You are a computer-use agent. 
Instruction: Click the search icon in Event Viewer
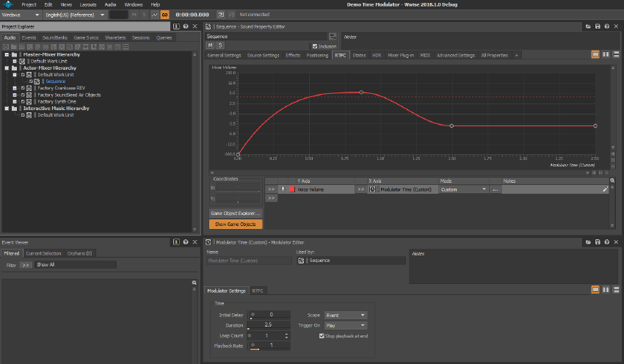point(195,283)
